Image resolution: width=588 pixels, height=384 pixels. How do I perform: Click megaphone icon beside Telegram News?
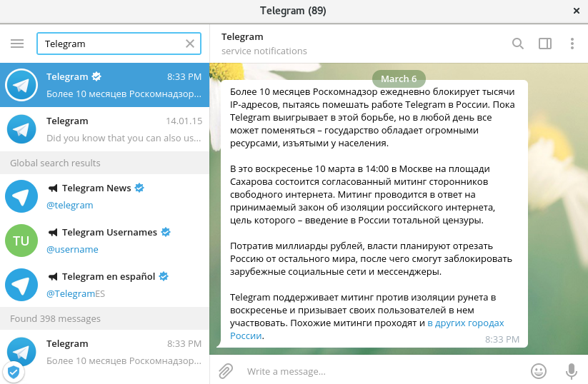click(x=53, y=188)
